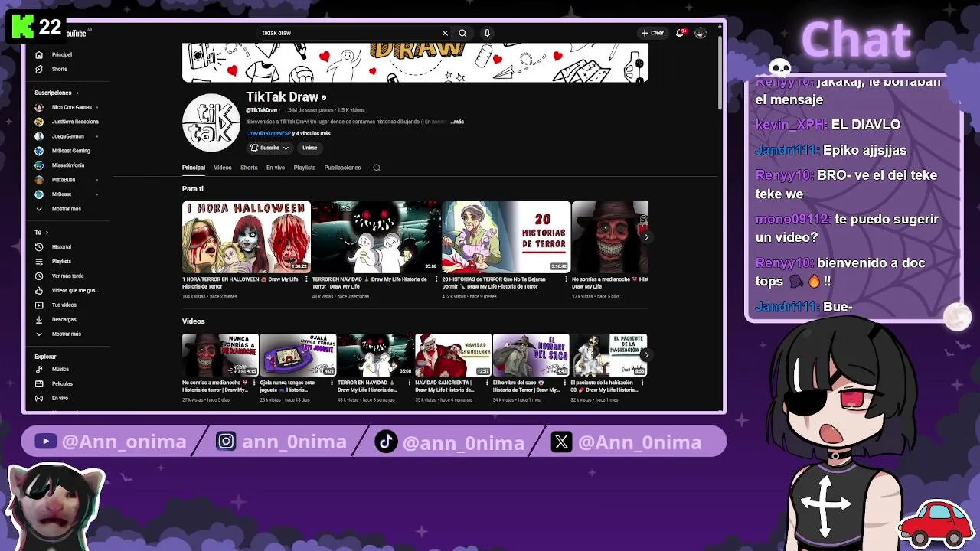
Task: Open the Música explore icon
Action: (39, 369)
